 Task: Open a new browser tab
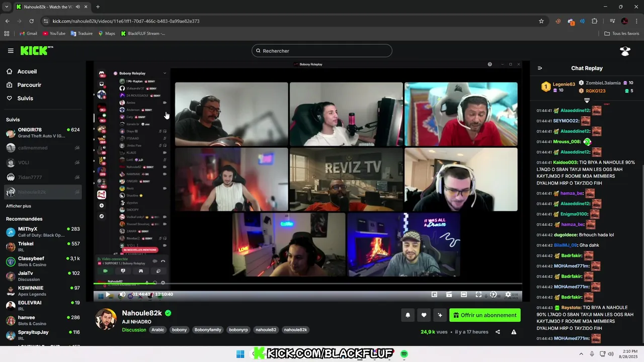coord(98,7)
